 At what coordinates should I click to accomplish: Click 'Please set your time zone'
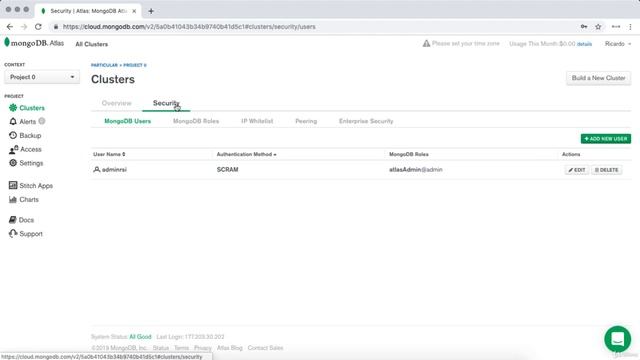466,43
